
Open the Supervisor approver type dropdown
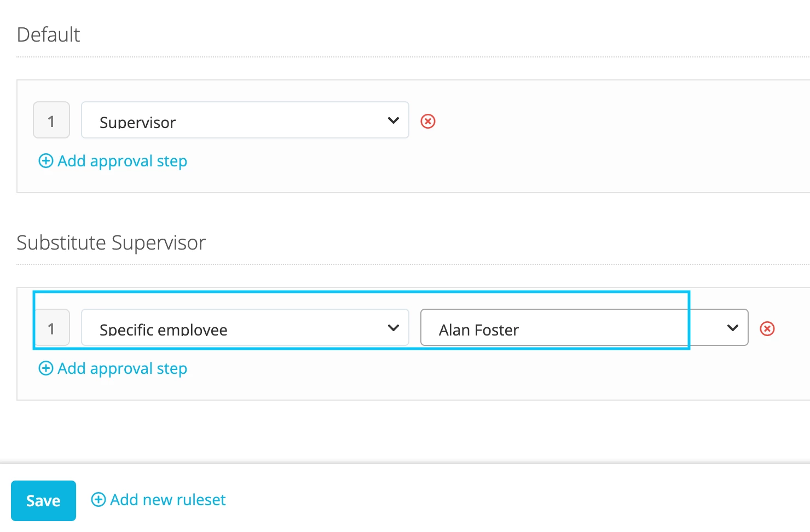(x=245, y=120)
